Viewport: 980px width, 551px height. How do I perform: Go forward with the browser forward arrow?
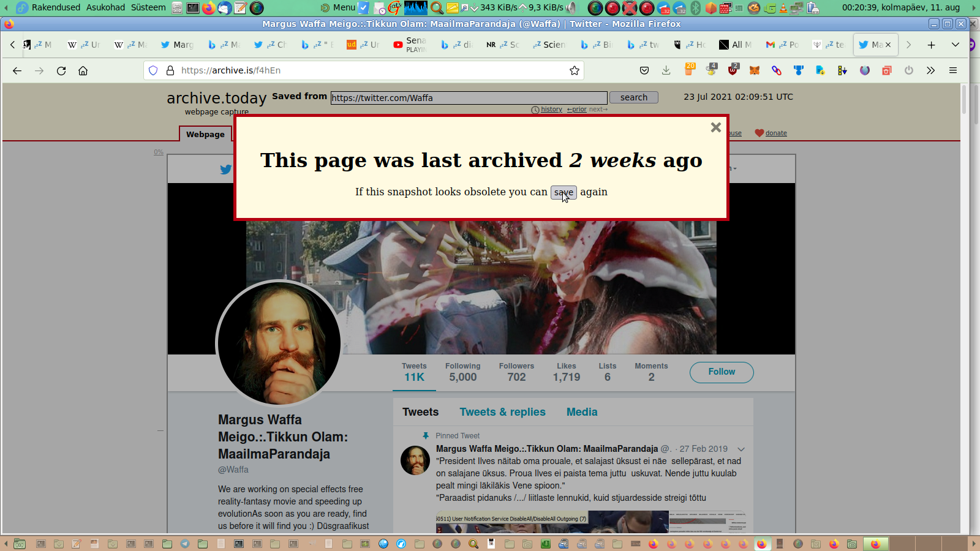pos(39,70)
